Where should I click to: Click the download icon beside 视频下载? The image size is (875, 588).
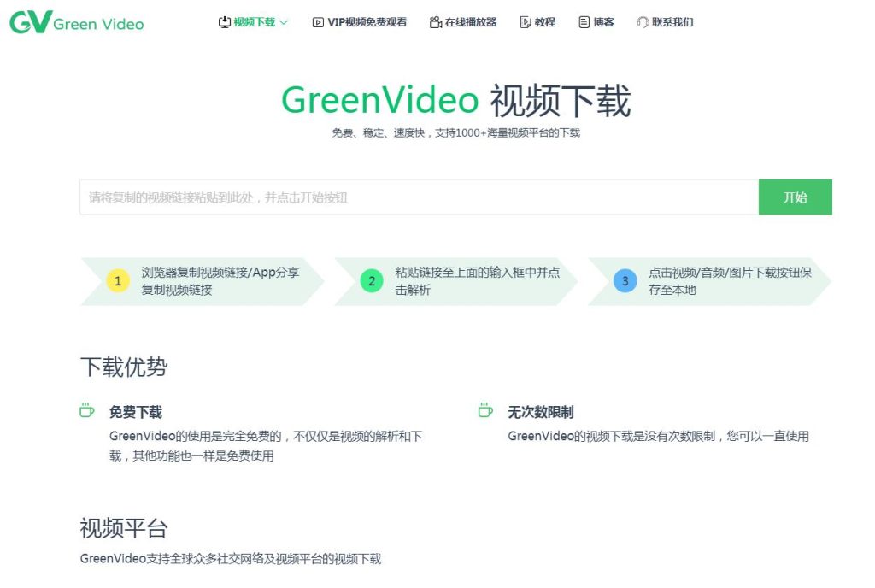[225, 22]
